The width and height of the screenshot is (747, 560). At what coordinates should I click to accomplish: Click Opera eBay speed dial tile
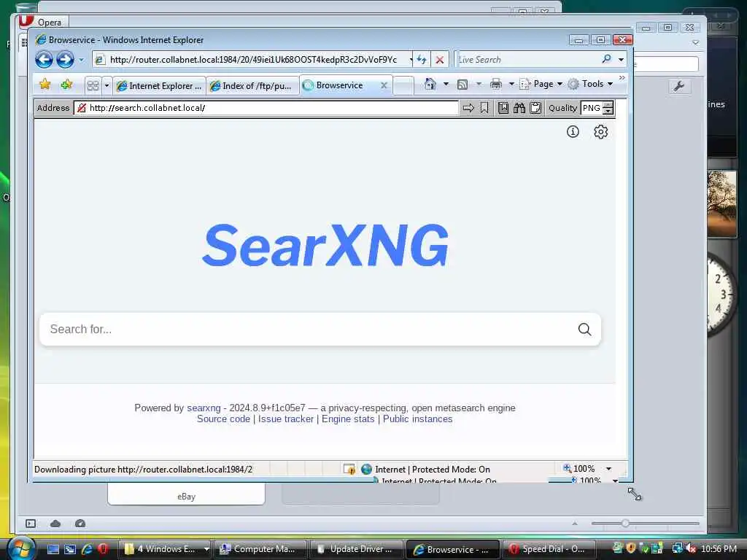186,494
